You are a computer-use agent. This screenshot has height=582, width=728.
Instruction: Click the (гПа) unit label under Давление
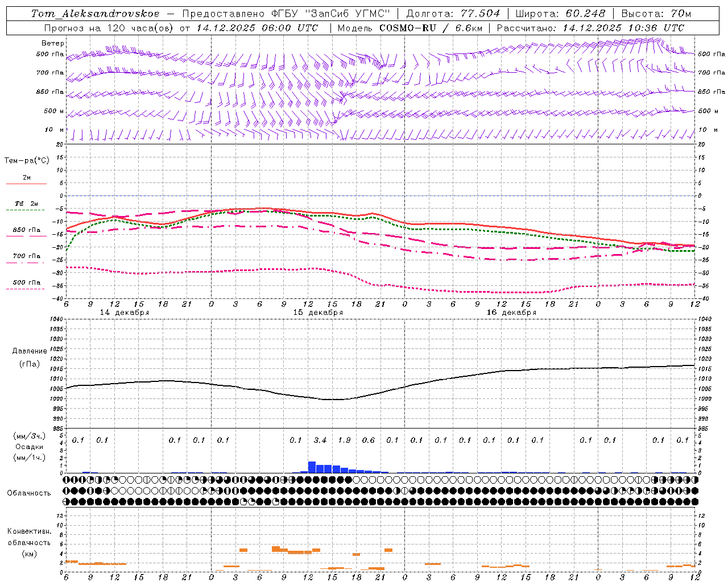coord(30,364)
